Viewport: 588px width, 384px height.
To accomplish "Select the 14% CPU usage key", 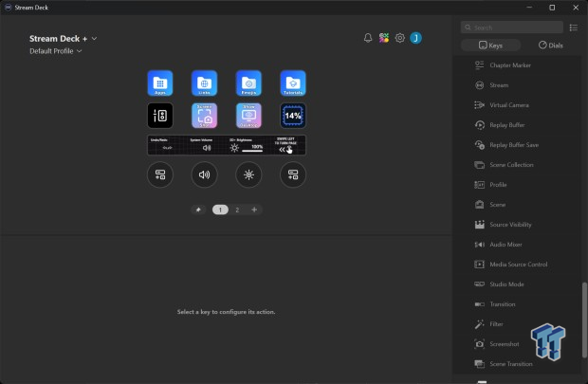I will click(x=293, y=116).
